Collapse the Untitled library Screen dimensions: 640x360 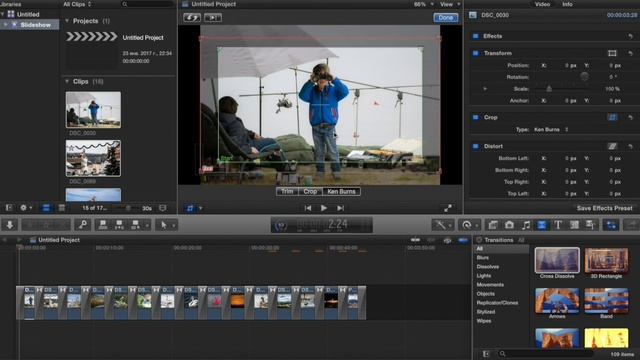2,14
